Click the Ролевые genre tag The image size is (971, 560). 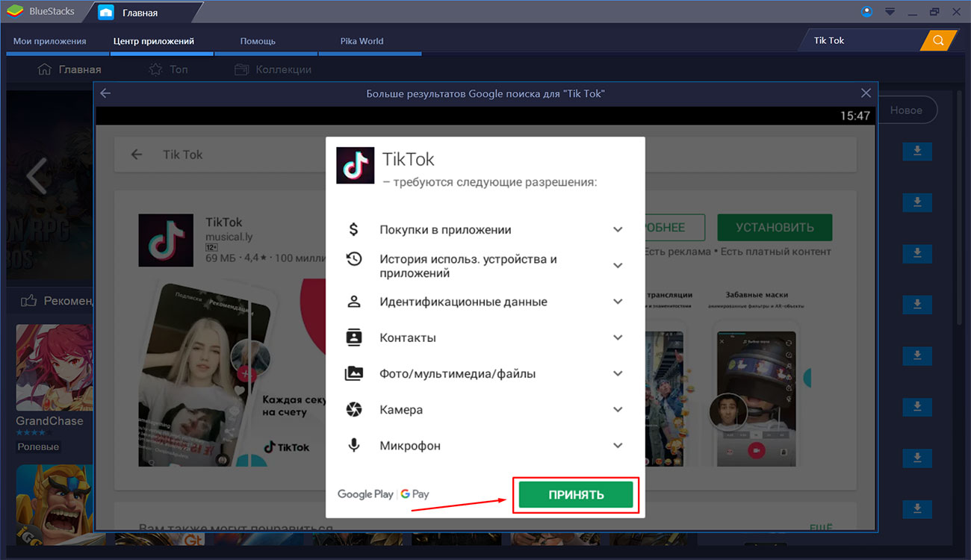click(38, 447)
